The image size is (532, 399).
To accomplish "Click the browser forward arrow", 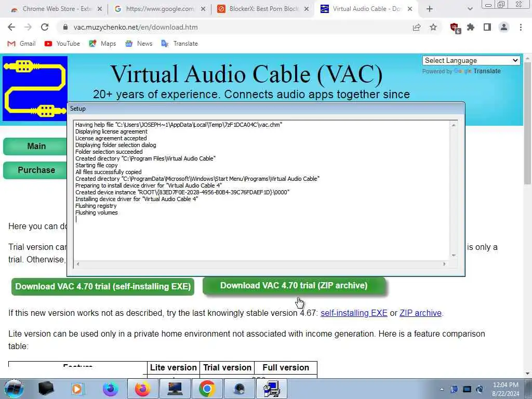I will [28, 27].
